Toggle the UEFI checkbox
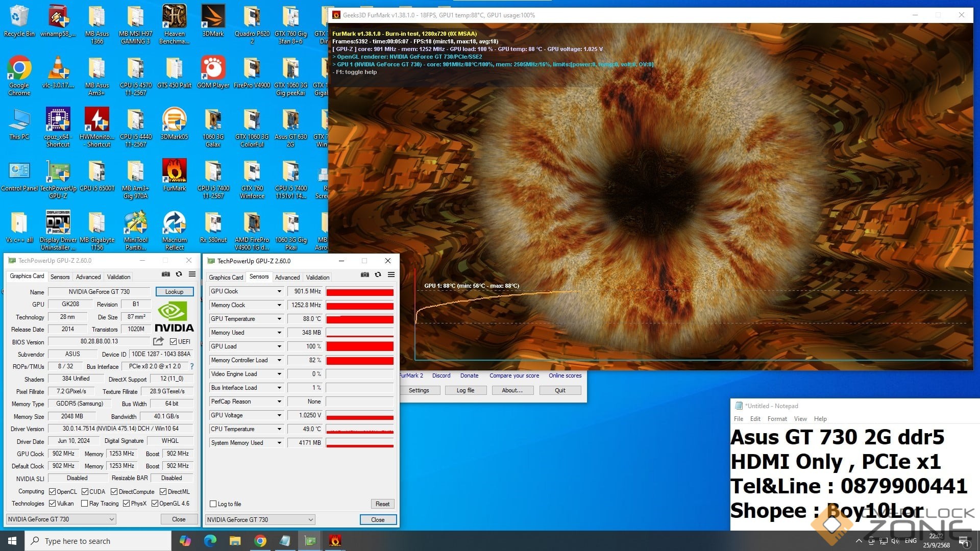980x551 pixels. [174, 342]
